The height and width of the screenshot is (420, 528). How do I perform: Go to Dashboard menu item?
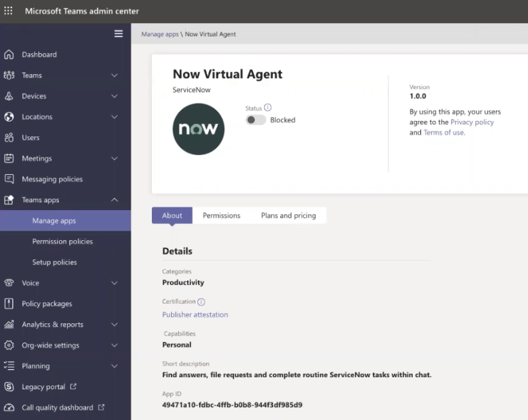[65, 54]
